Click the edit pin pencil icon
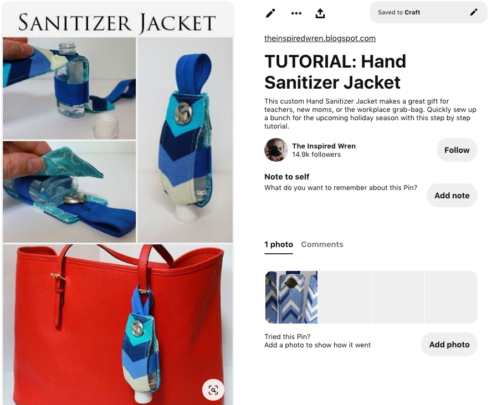This screenshot has height=405, width=492. point(270,13)
